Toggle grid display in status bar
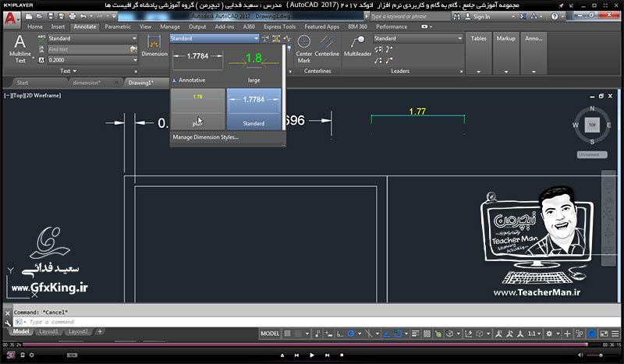 pos(287,334)
